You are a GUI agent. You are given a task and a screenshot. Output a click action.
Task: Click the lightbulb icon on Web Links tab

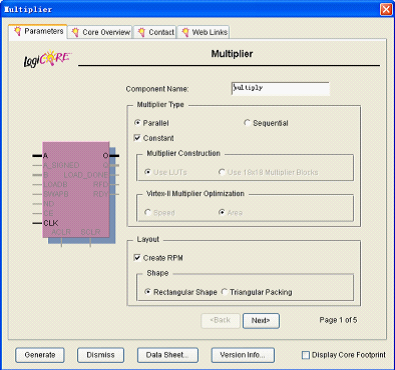pyautogui.click(x=185, y=32)
